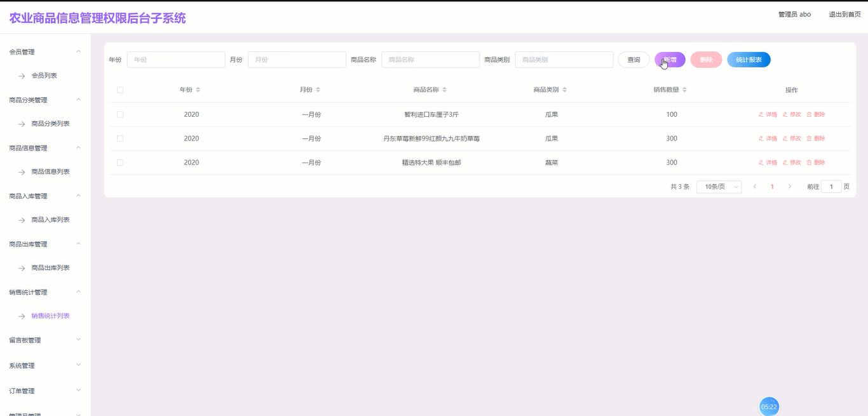The height and width of the screenshot is (416, 868).
Task: Sort by the 年份 column sort arrows
Action: (198, 90)
